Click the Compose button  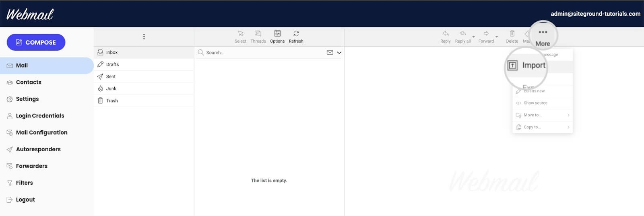point(36,42)
